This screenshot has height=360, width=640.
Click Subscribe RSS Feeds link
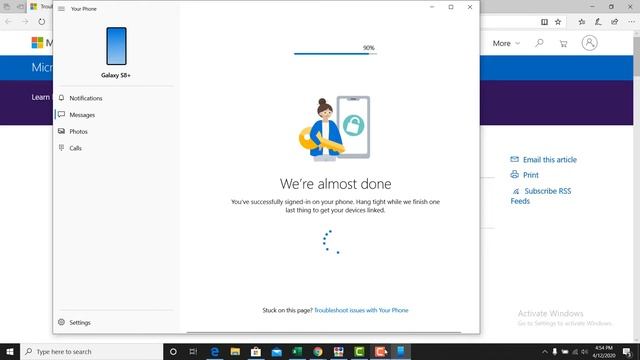pos(541,196)
